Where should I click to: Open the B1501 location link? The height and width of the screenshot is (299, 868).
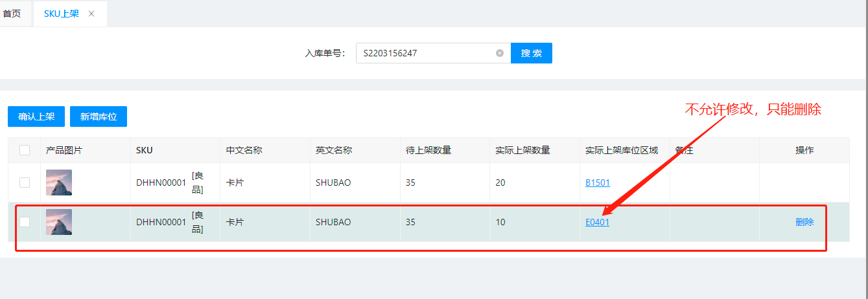coord(597,183)
